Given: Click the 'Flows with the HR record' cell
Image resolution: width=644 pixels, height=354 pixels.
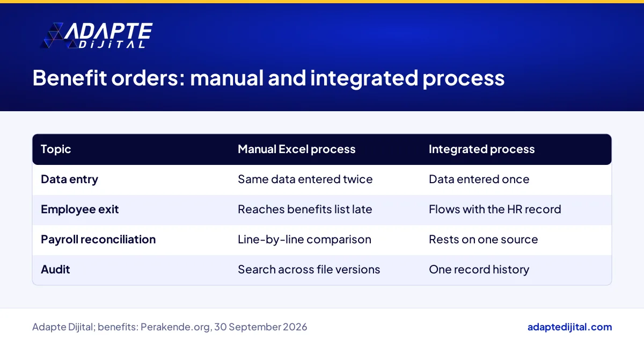Looking at the screenshot, I should [495, 209].
